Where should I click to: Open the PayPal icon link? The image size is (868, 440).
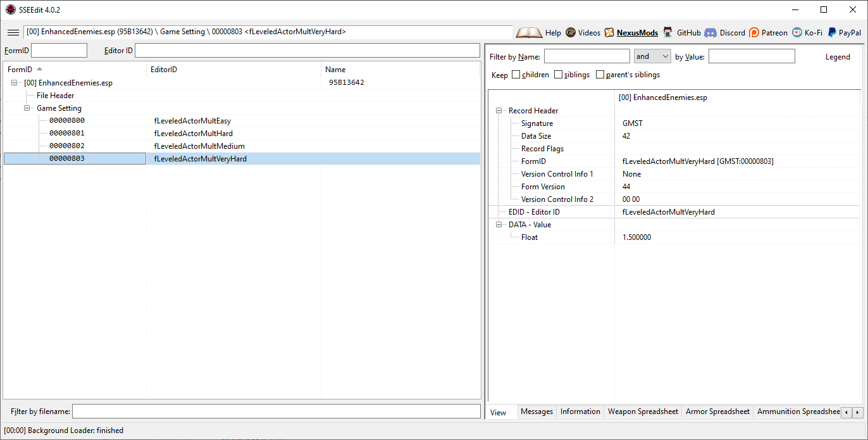click(x=832, y=32)
